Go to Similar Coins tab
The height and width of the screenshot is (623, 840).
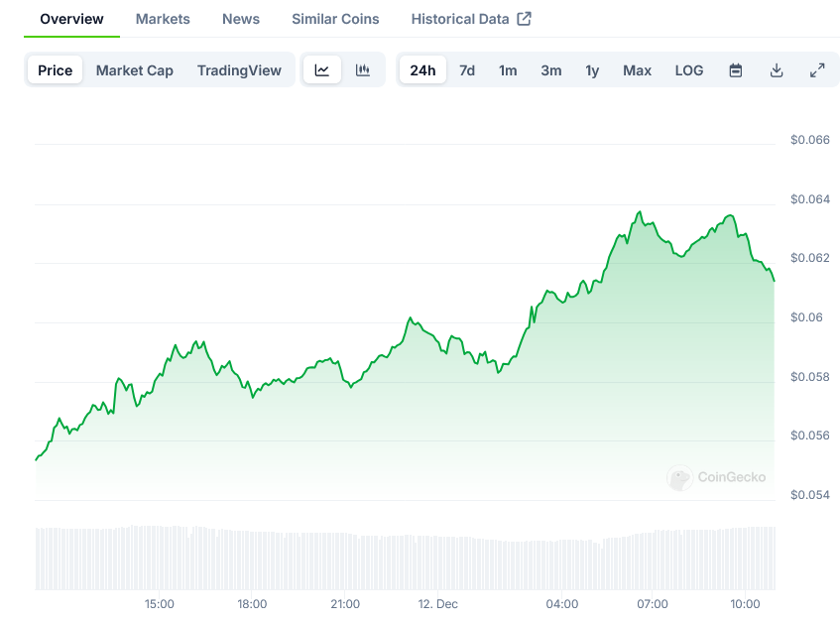335,19
